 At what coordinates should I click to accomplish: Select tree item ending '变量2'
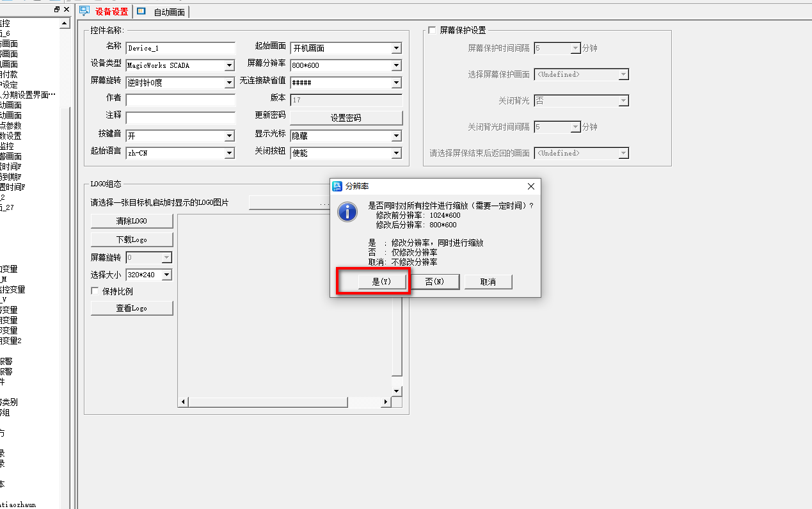coord(10,341)
